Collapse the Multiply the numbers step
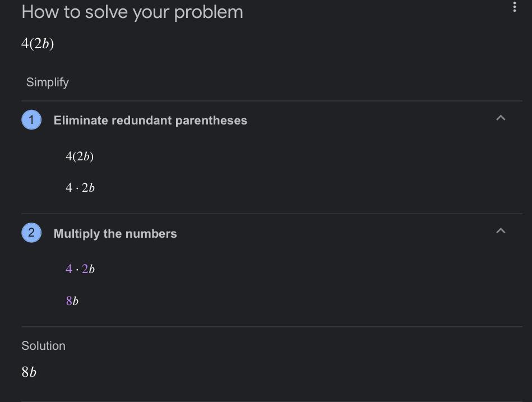 501,231
